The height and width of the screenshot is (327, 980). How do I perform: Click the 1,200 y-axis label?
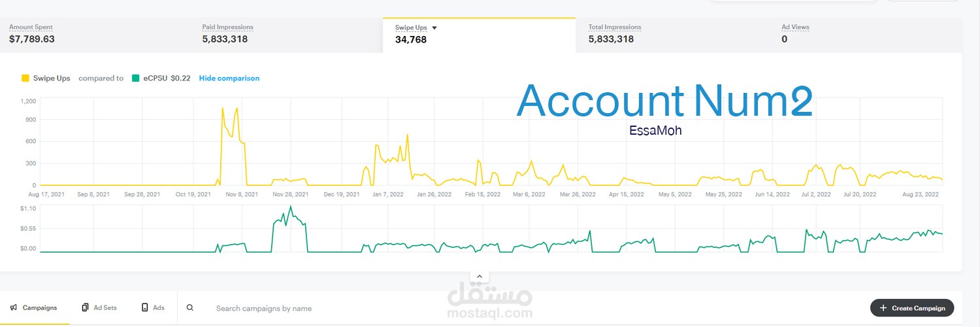[x=28, y=101]
